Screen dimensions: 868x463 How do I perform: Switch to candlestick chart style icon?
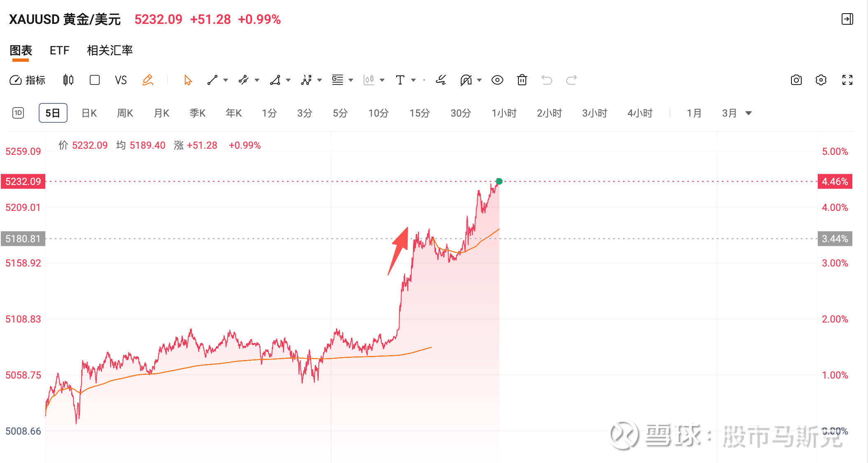click(68, 80)
